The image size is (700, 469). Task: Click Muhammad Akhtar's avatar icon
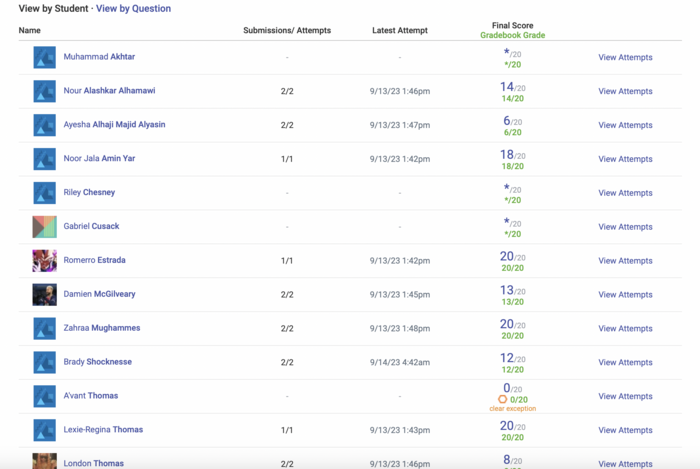pos(44,57)
